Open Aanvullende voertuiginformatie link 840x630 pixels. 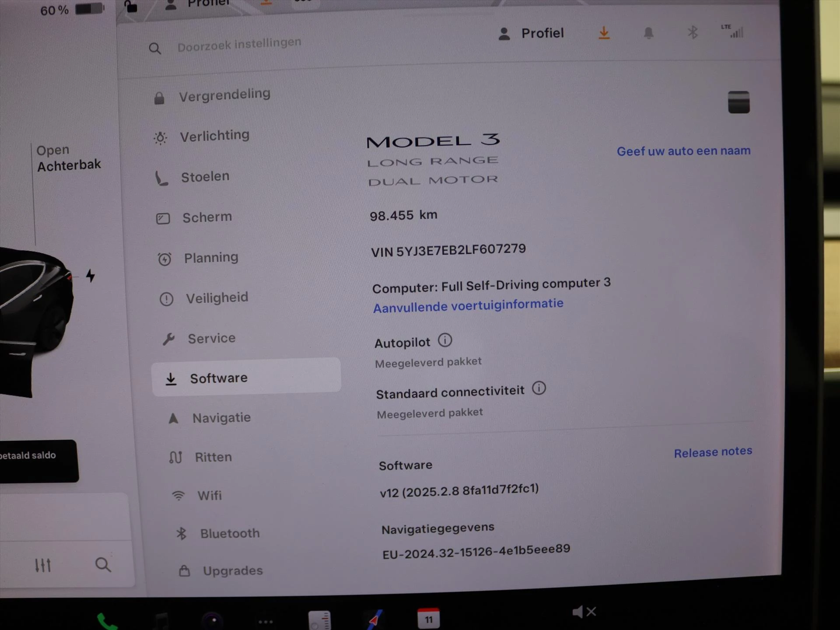pos(468,306)
